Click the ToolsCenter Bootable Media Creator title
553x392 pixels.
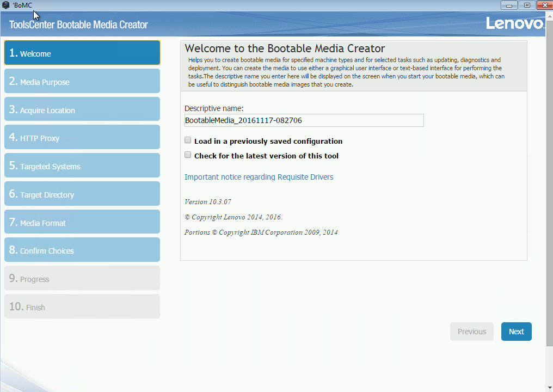(78, 24)
